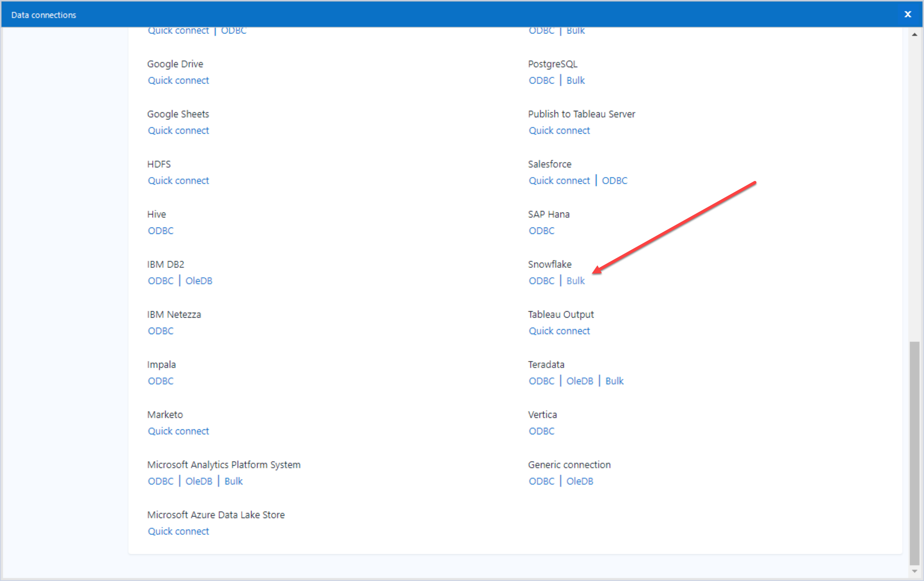Image resolution: width=924 pixels, height=581 pixels.
Task: Close the Data connections dialog
Action: pyautogui.click(x=908, y=14)
